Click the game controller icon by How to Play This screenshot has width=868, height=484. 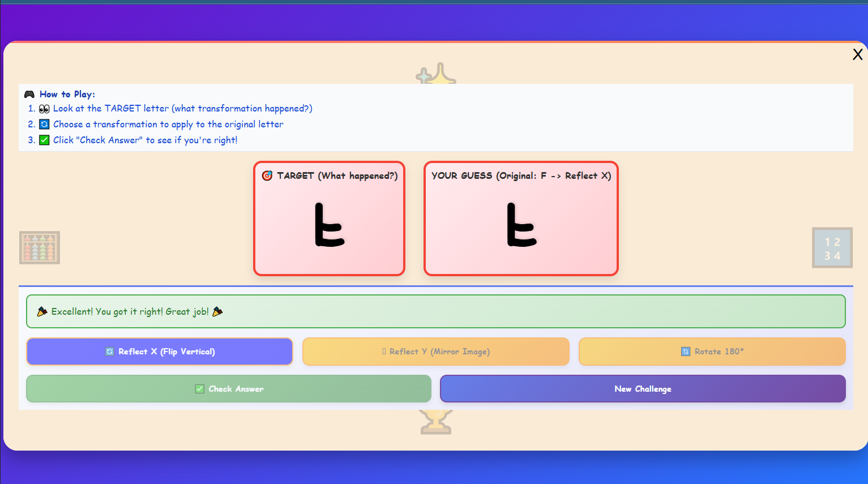[x=29, y=95]
